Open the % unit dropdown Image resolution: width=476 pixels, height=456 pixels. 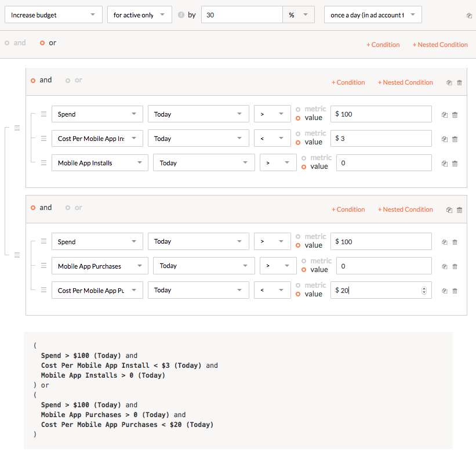(x=299, y=15)
